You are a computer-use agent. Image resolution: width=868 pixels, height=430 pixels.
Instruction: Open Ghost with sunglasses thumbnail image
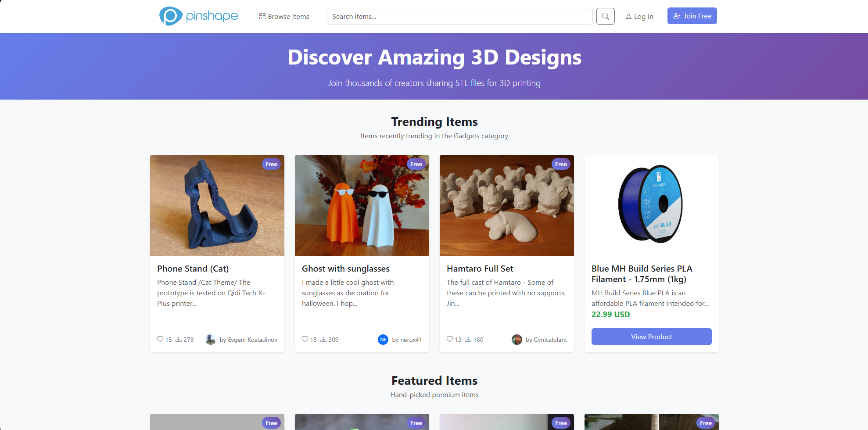coord(362,205)
